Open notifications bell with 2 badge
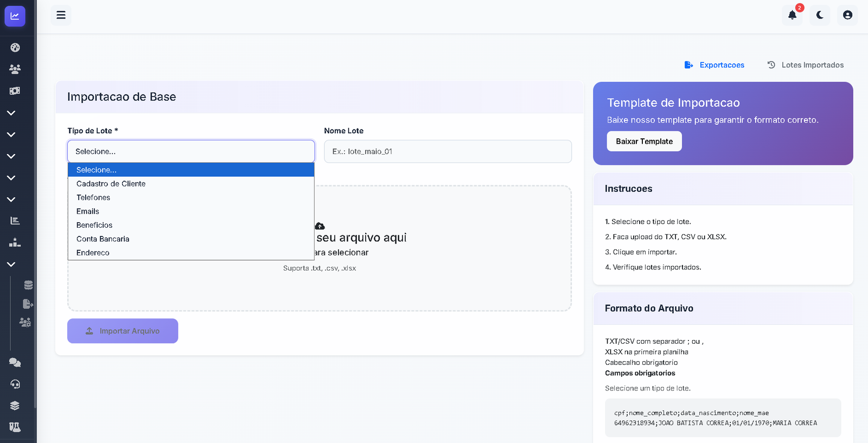Viewport: 868px width, 443px height. [793, 15]
